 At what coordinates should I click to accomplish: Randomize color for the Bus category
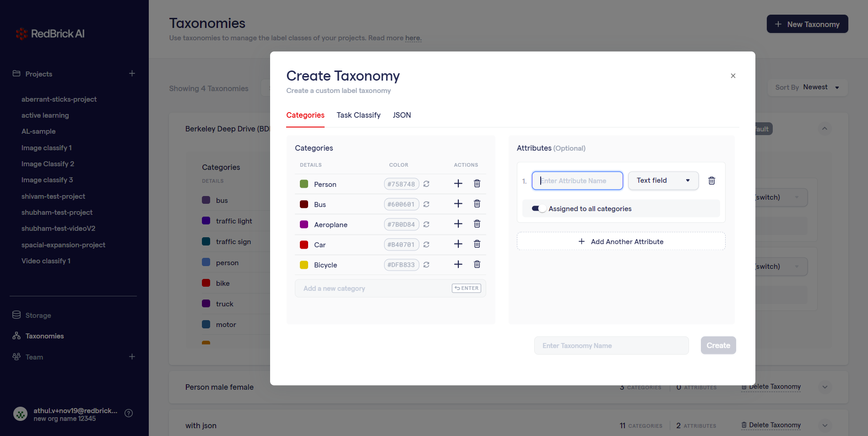click(426, 204)
